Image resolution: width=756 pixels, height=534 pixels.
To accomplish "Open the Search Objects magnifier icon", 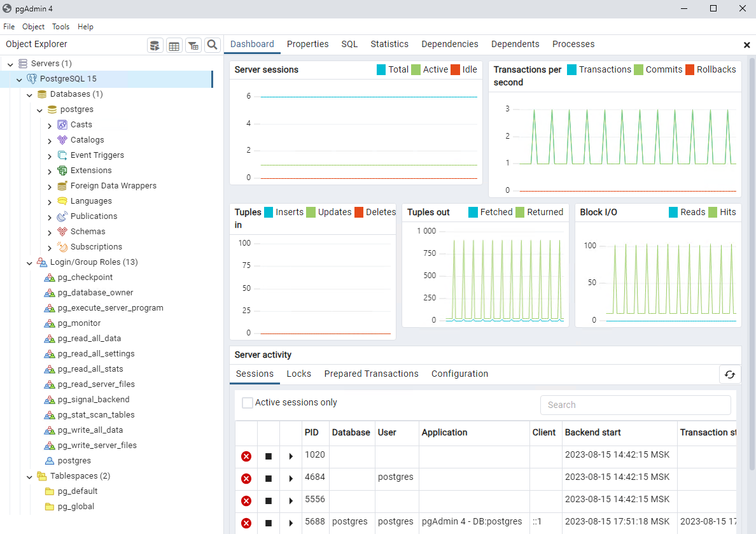I will pyautogui.click(x=212, y=45).
